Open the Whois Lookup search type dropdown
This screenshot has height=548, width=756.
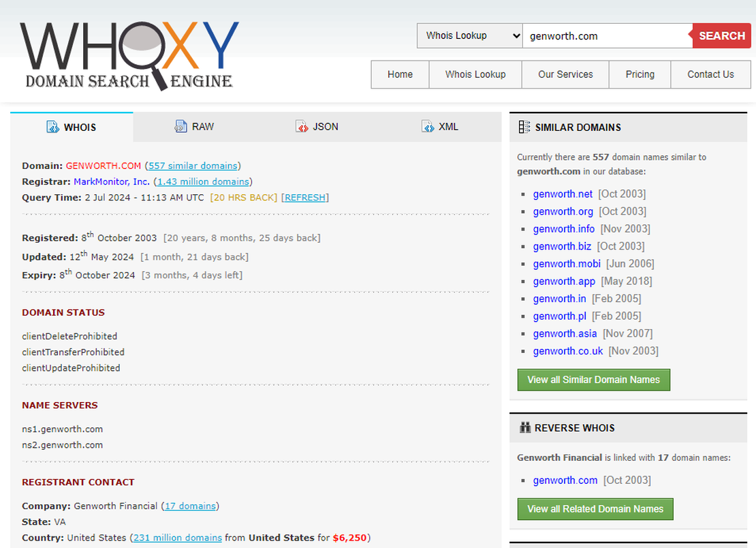(469, 35)
